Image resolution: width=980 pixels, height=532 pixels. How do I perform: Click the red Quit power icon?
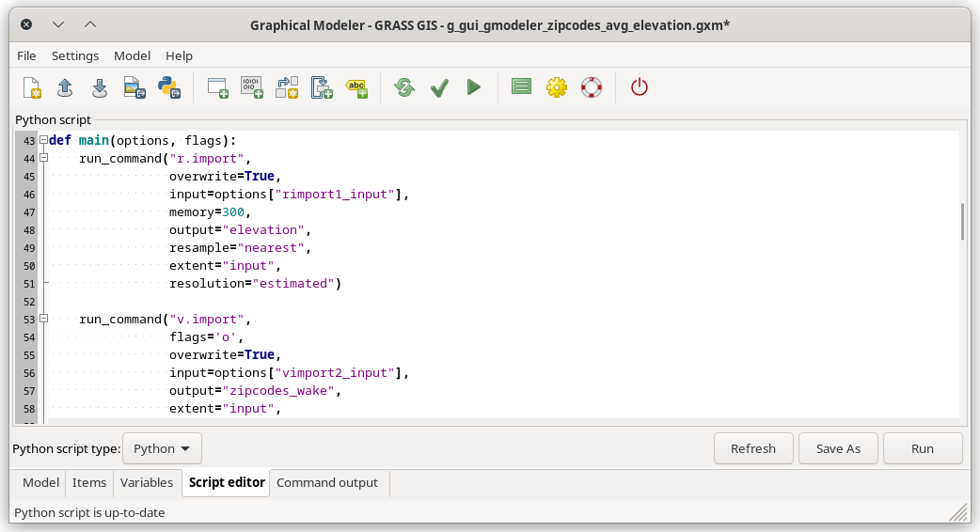click(x=640, y=88)
